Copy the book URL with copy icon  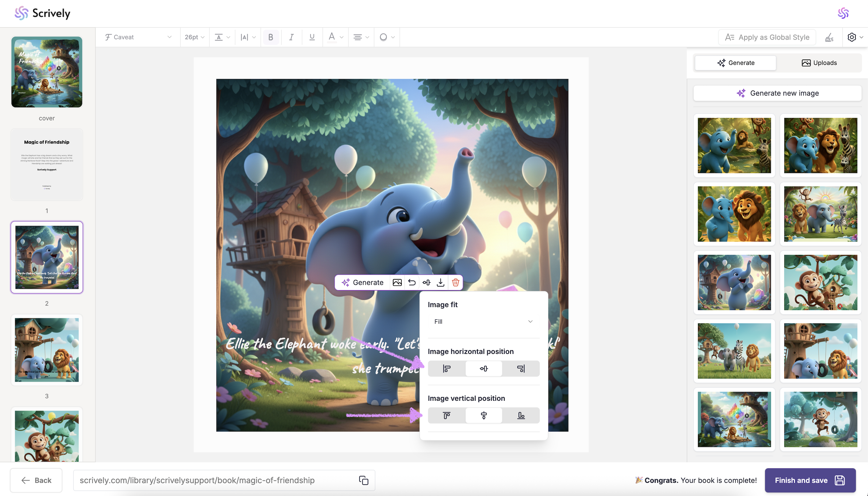pyautogui.click(x=364, y=480)
